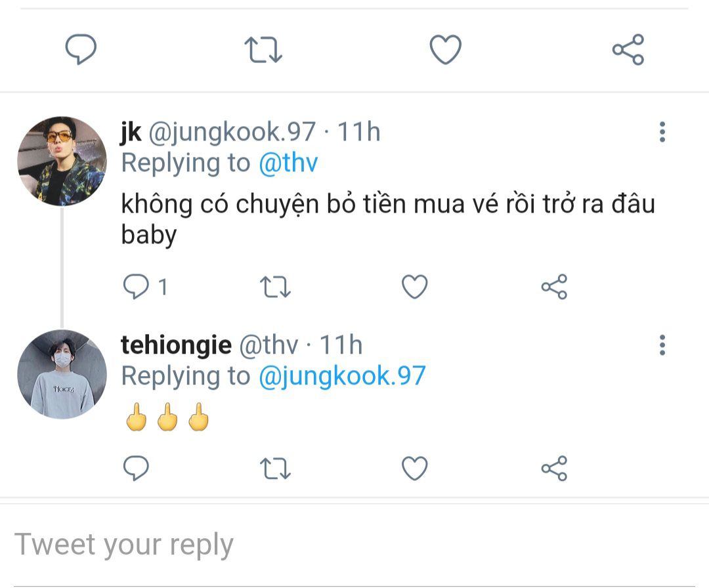Share tehiongie's emoji tweet

click(554, 468)
